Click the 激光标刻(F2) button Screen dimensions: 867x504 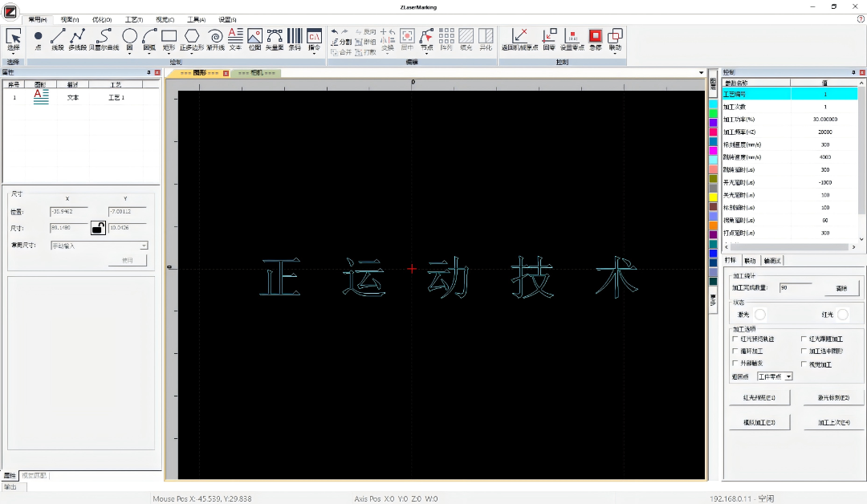click(x=832, y=396)
